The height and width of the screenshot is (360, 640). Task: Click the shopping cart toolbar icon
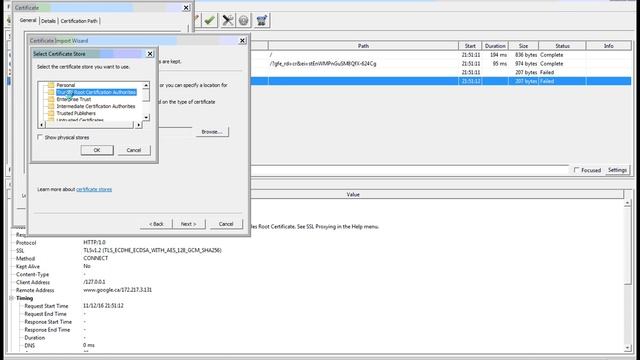tap(262, 20)
